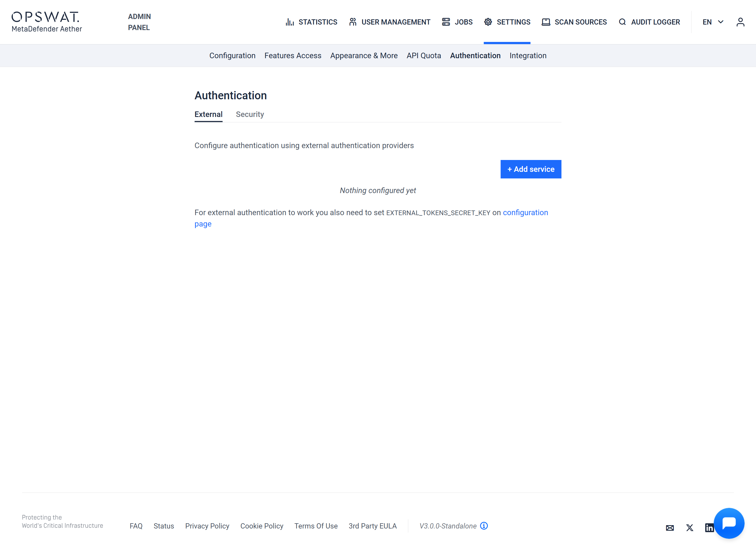Click the User Management people icon
Image resolution: width=756 pixels, height=550 pixels.
(x=353, y=22)
